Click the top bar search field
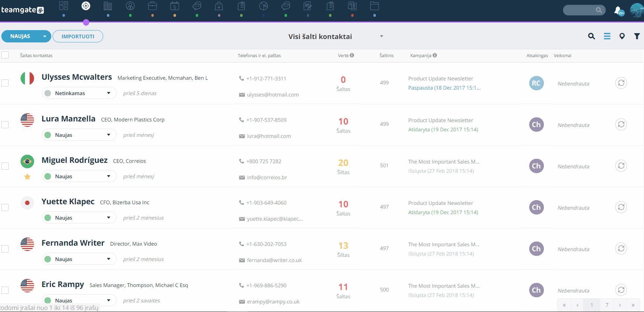The image size is (644, 312). tap(584, 10)
